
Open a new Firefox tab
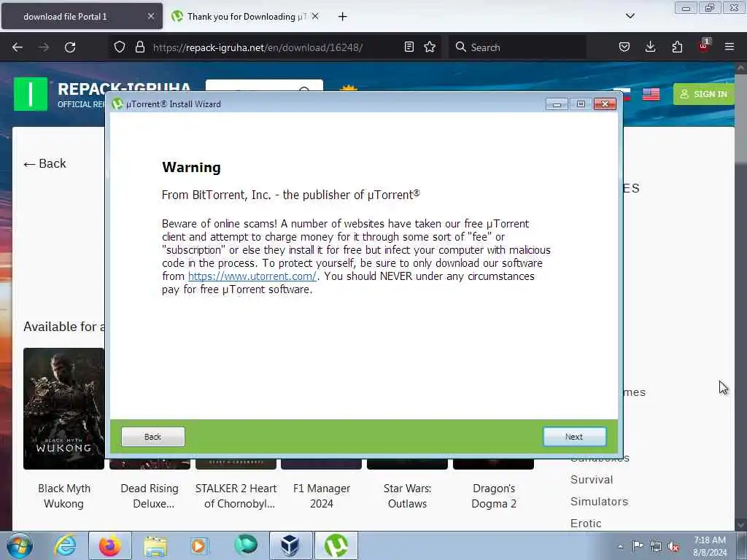click(342, 17)
